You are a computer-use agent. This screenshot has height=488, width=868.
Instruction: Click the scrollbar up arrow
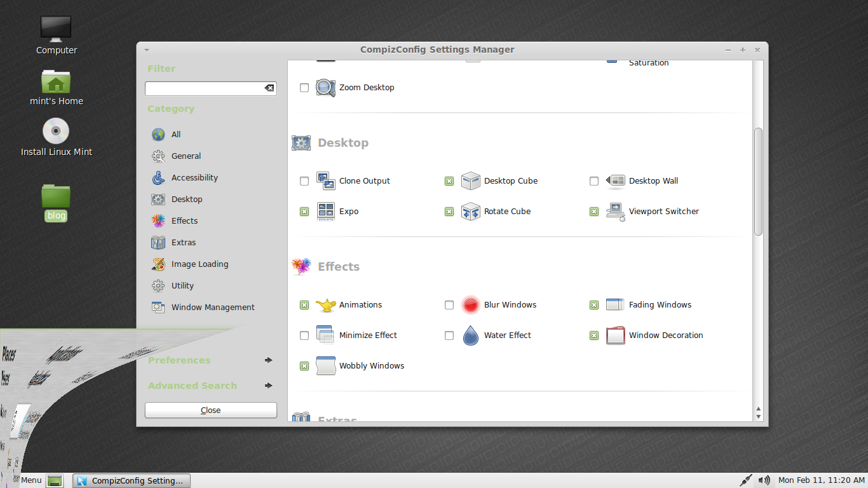[x=758, y=409]
